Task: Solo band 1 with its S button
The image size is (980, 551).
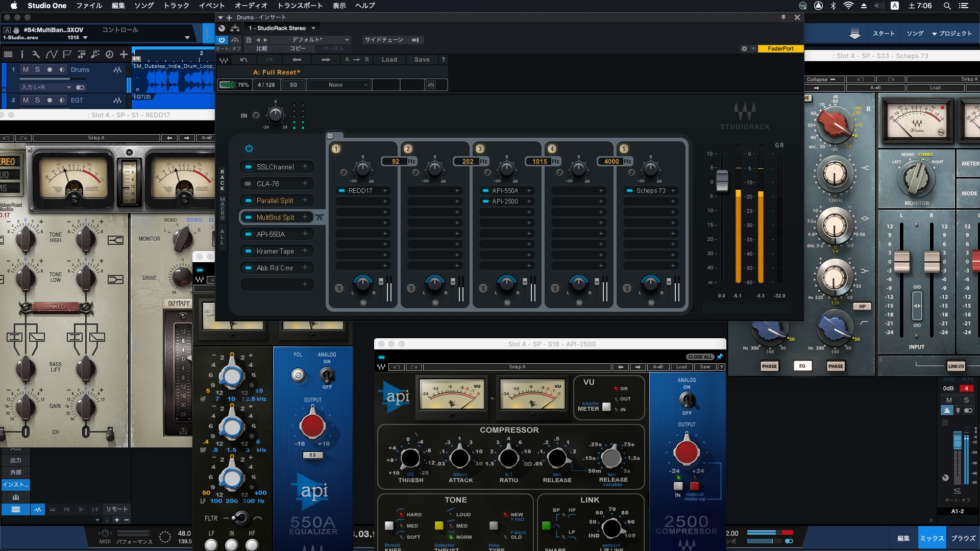Action: [339, 288]
